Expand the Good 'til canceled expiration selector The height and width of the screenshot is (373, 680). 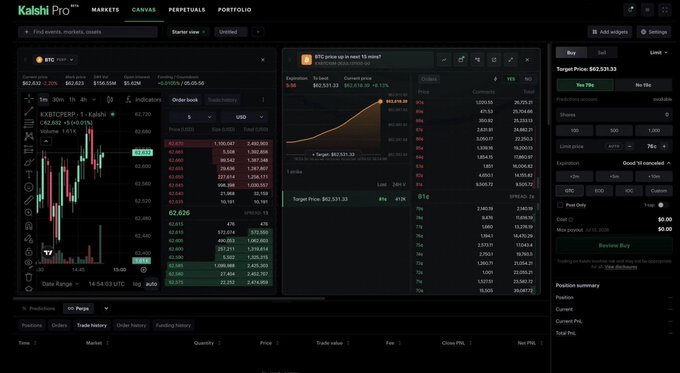coord(646,163)
